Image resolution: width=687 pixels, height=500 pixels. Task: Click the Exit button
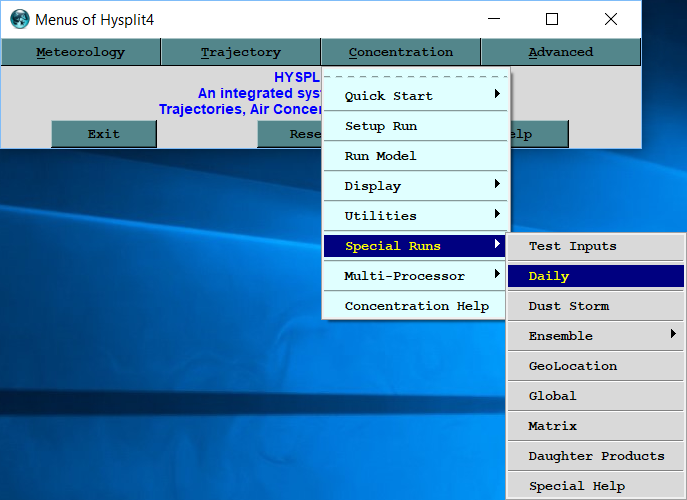pyautogui.click(x=104, y=134)
